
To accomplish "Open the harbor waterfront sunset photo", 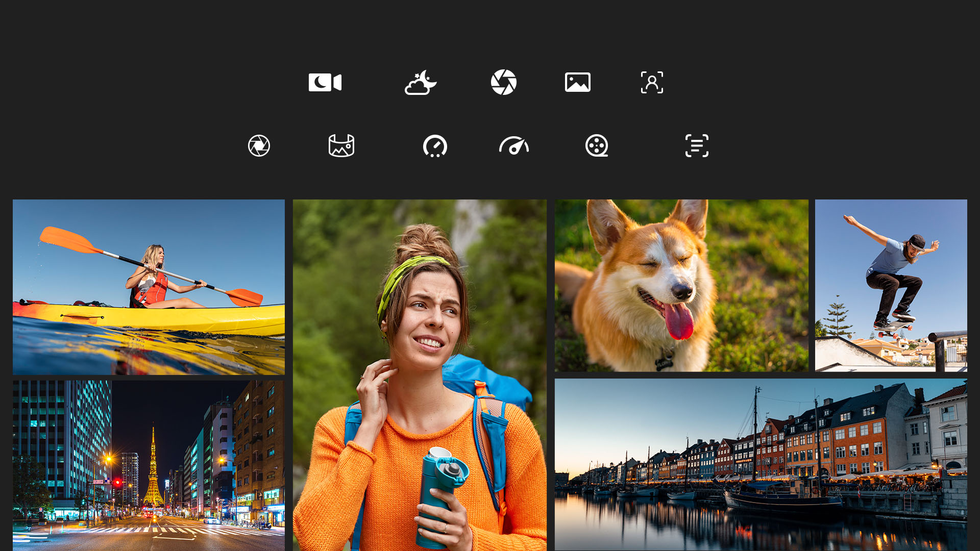I will 761,464.
